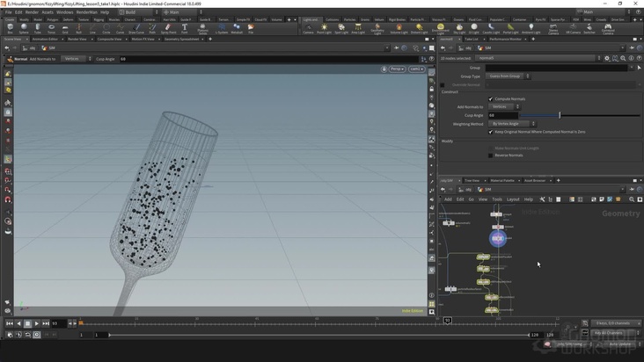Click the Font shelf tool
Viewport: 644px width, 362px height.
click(185, 28)
